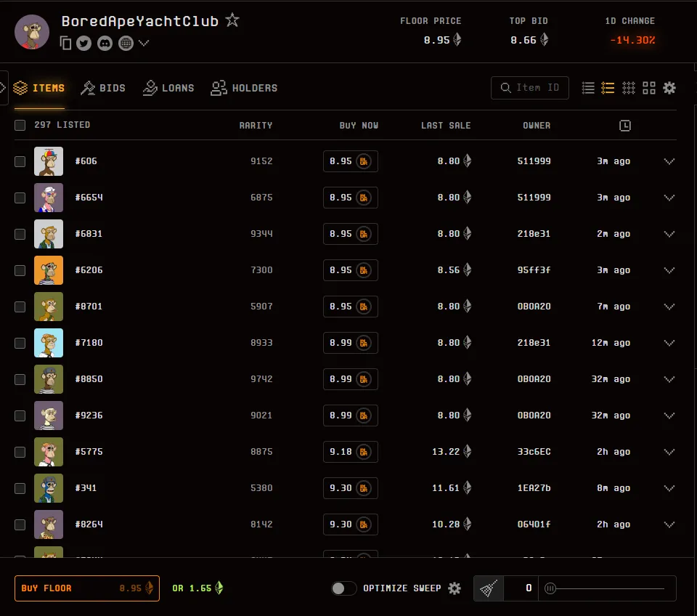Select checkbox for item #341
Screen dimensions: 697x616
click(x=20, y=488)
